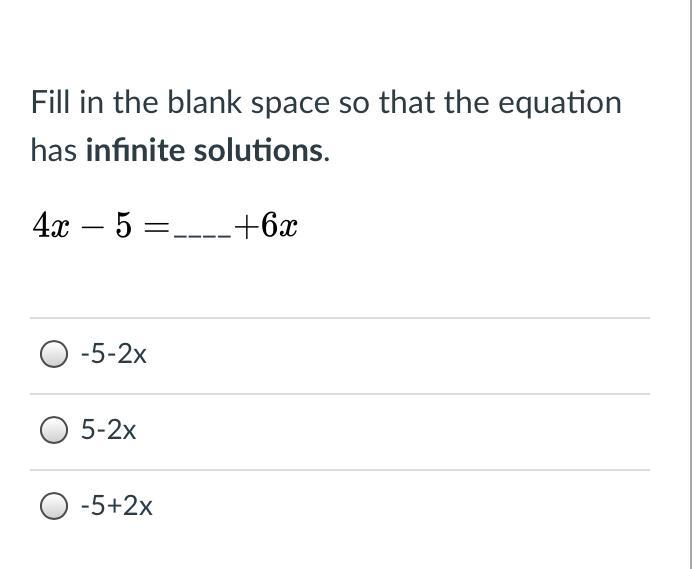
Task: Select the -5-2x radio button
Action: (54, 354)
